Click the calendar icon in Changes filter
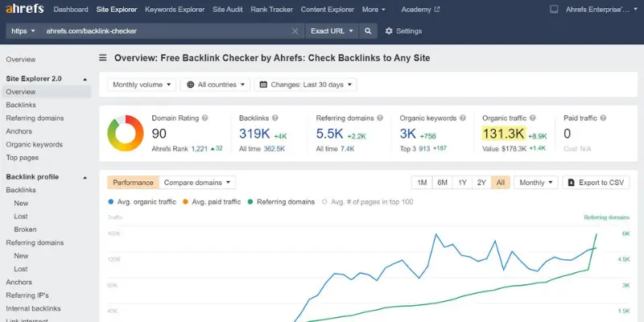Viewport: 644px width, 322px height. (263, 85)
